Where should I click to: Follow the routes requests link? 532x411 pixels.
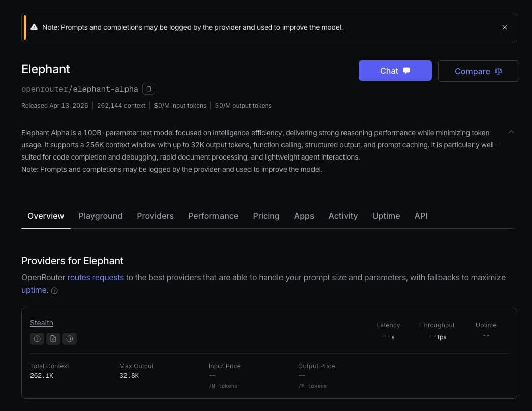pyautogui.click(x=96, y=277)
